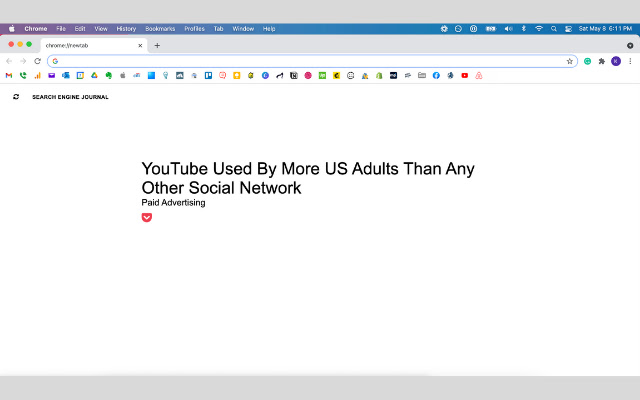Open the pink Dribbble bookmark
This screenshot has height=400, width=640.
(308, 76)
